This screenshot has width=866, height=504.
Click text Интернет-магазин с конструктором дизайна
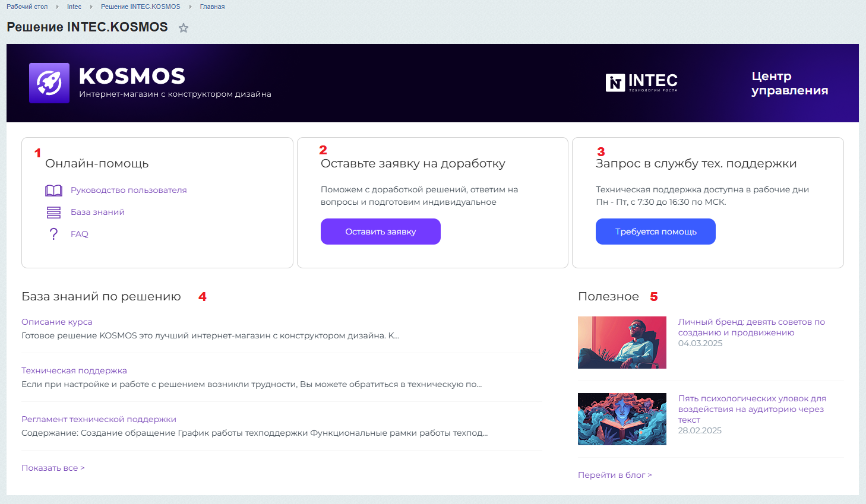click(175, 94)
